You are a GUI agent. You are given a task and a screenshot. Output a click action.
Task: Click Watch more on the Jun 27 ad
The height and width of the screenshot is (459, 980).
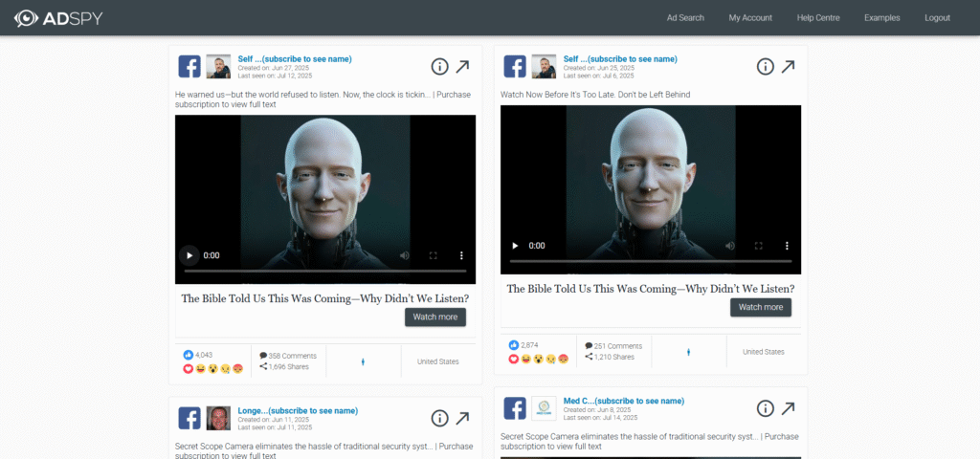click(x=435, y=317)
